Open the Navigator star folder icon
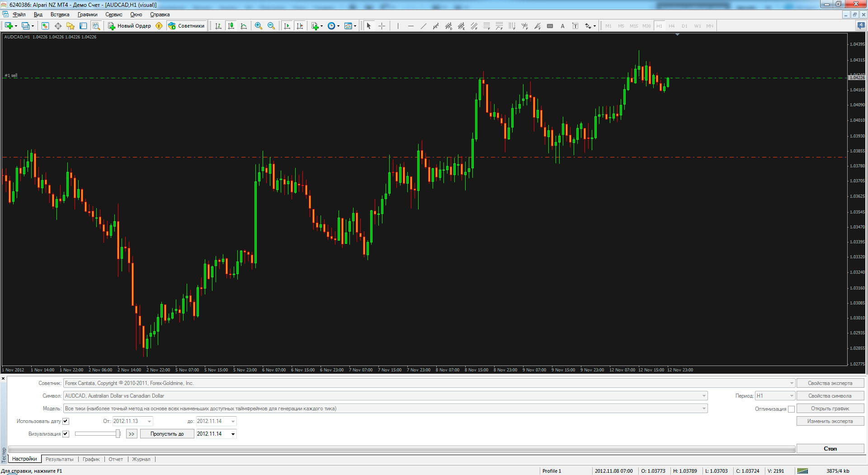Viewport: 868px width, 475px height. [x=71, y=26]
